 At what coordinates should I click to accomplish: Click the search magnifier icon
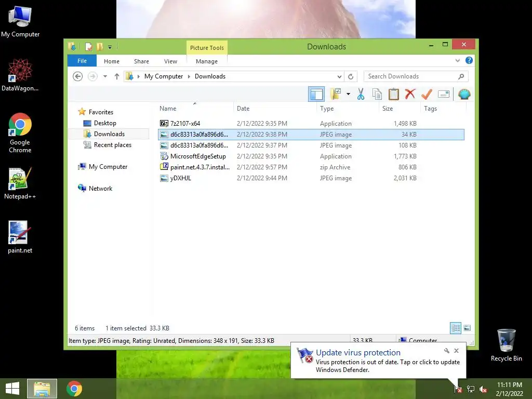pyautogui.click(x=461, y=76)
